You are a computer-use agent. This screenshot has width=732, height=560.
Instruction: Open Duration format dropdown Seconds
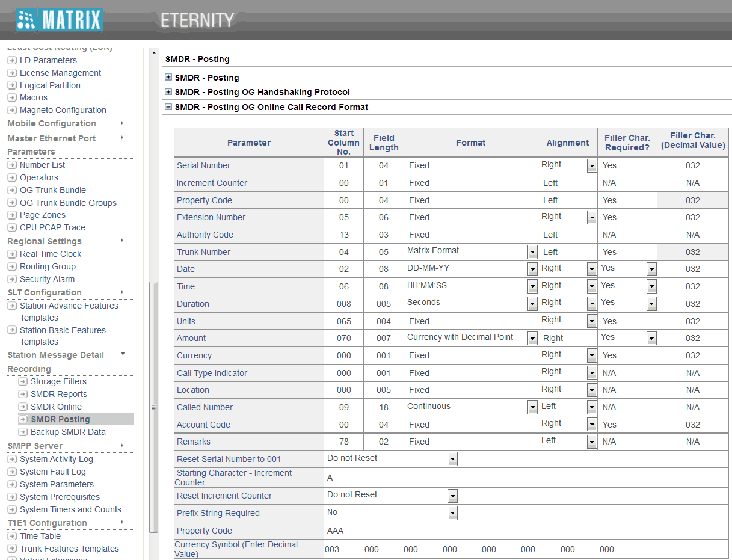pos(532,304)
